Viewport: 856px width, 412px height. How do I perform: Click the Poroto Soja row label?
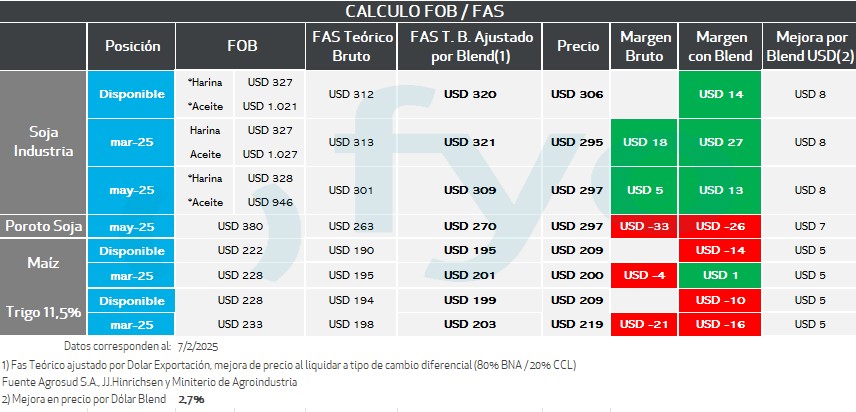(x=44, y=226)
